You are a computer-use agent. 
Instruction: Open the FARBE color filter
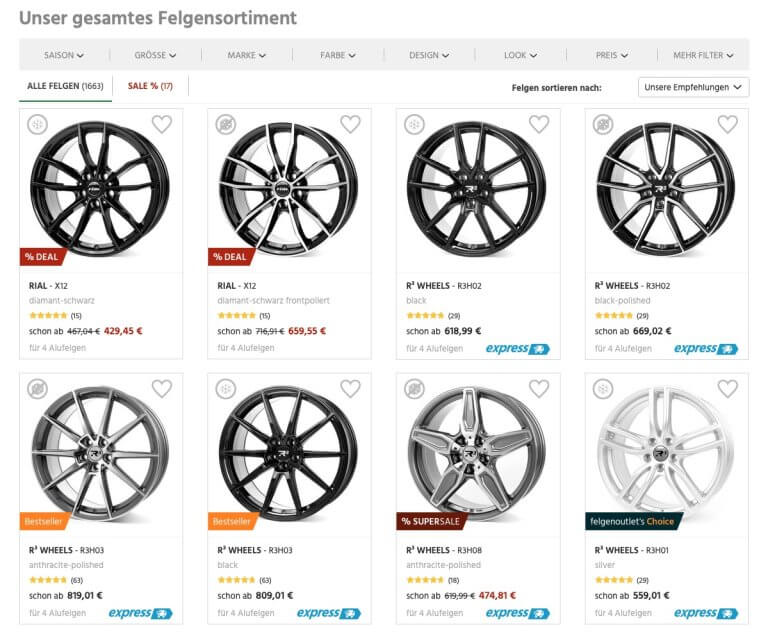(338, 55)
